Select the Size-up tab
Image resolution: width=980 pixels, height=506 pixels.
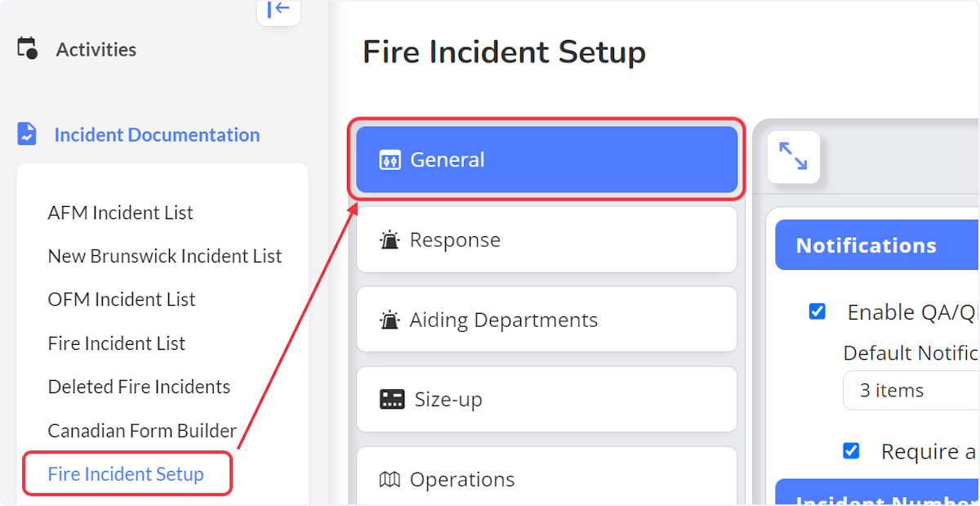[546, 400]
